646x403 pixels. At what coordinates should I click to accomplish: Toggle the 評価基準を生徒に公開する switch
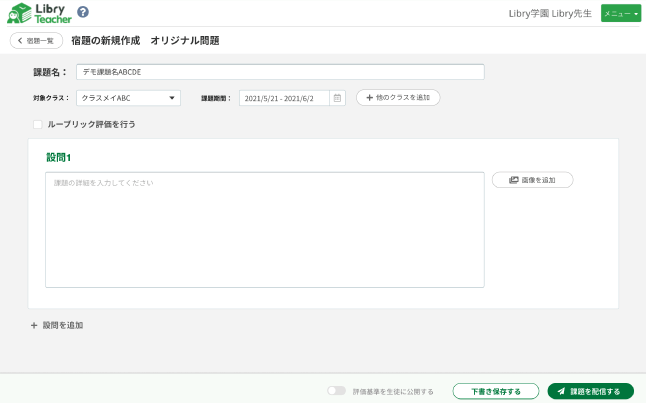(336, 391)
